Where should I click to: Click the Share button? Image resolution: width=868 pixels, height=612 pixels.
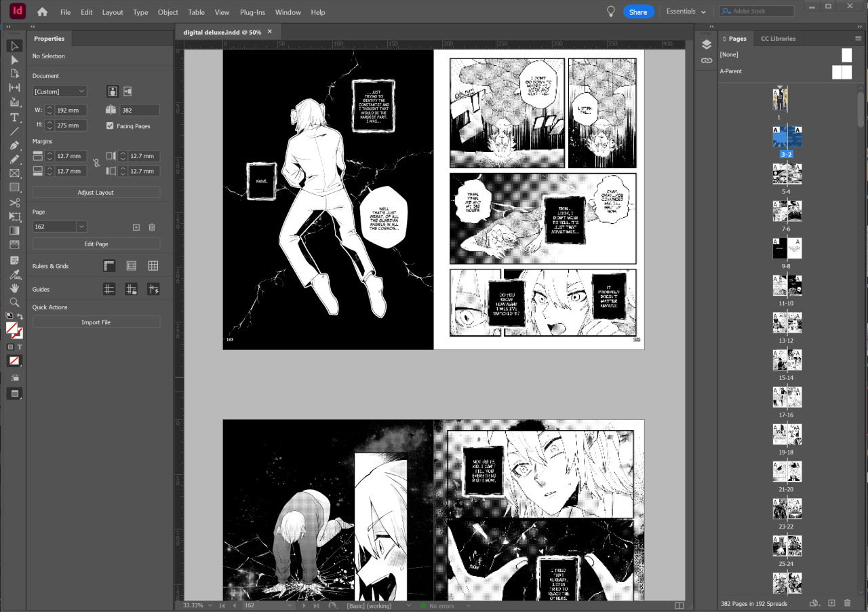click(x=638, y=12)
